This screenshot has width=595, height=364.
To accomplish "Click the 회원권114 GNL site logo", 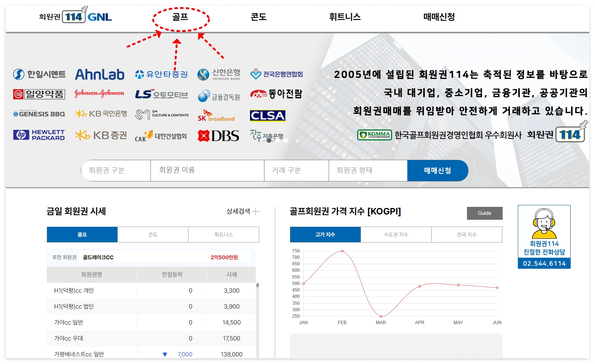I will coord(75,16).
